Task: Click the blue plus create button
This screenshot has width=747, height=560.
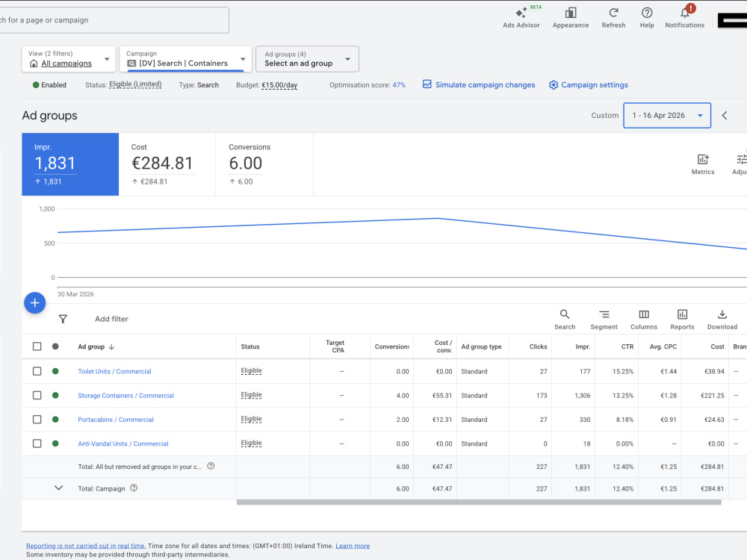Action: point(35,303)
